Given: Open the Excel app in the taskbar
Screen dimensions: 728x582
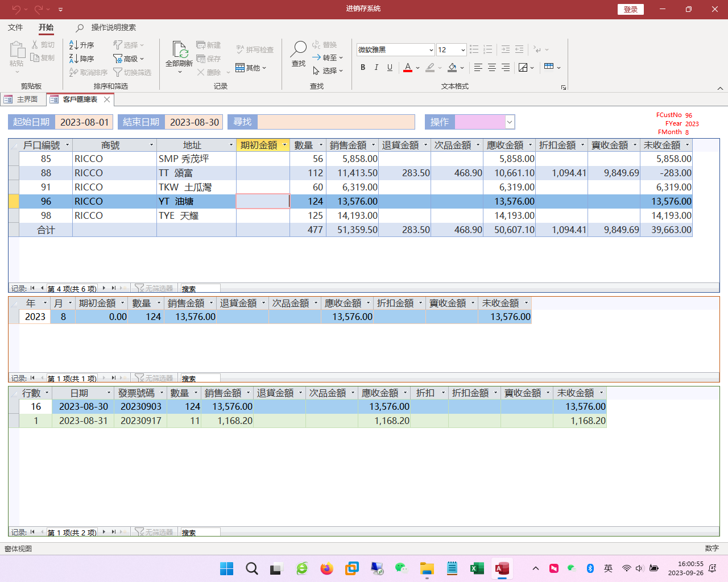Looking at the screenshot, I should coord(477,568).
